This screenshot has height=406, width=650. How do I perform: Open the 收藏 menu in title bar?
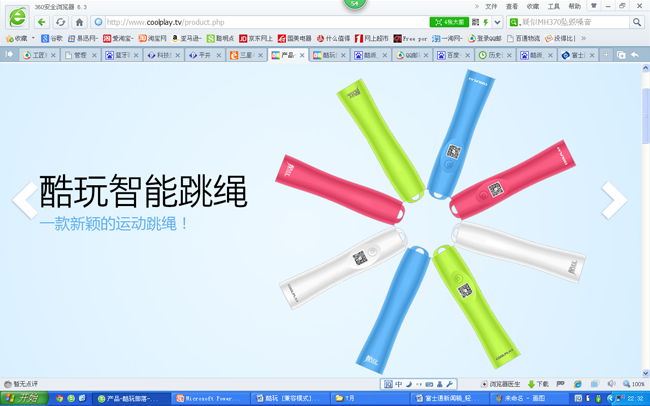point(533,6)
